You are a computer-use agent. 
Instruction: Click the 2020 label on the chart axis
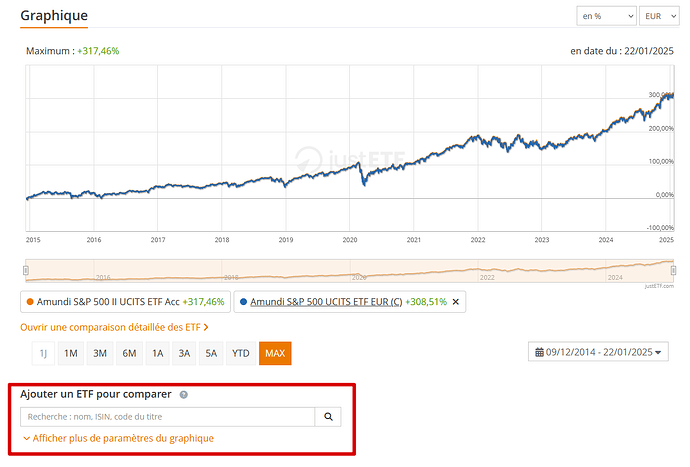point(350,240)
